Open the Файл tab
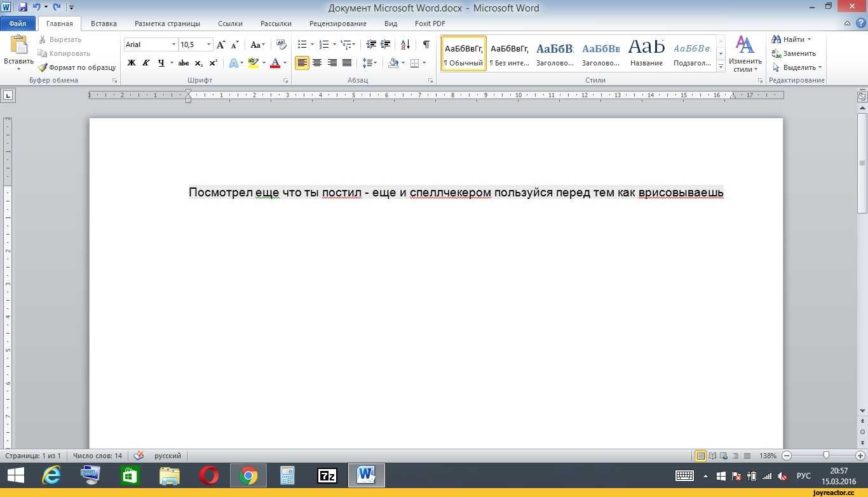This screenshot has width=868, height=497. 18,24
